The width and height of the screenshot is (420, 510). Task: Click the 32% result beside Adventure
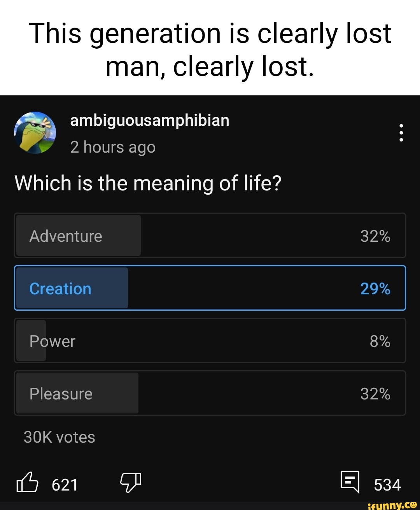375,236
